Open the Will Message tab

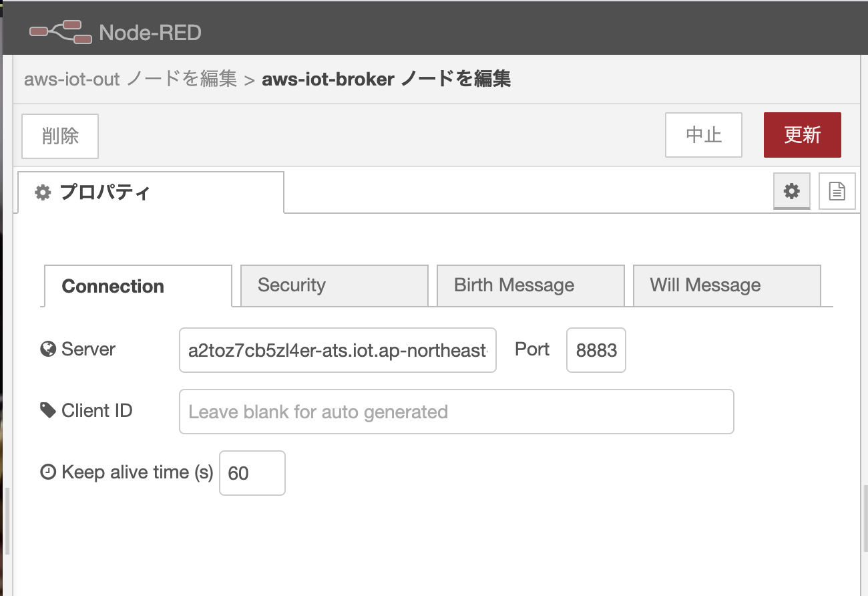726,285
